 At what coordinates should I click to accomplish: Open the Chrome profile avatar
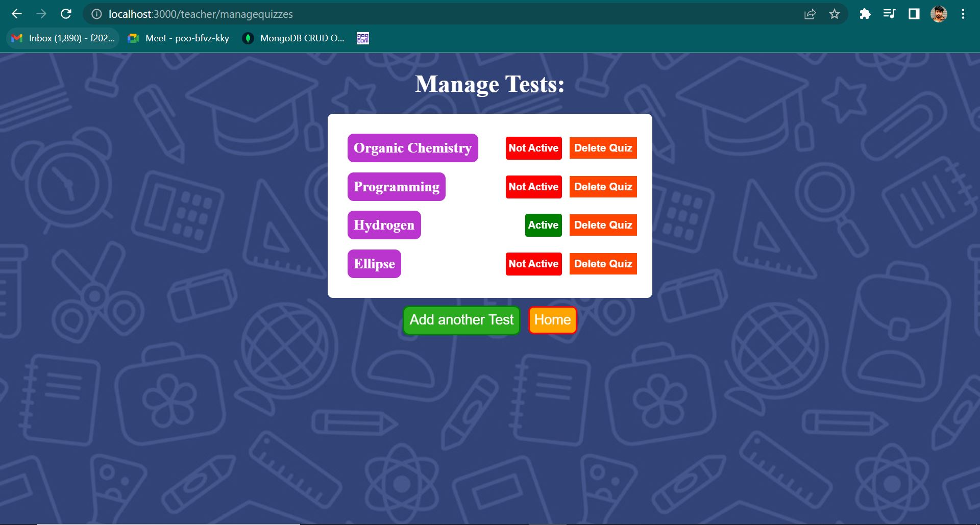click(x=939, y=14)
